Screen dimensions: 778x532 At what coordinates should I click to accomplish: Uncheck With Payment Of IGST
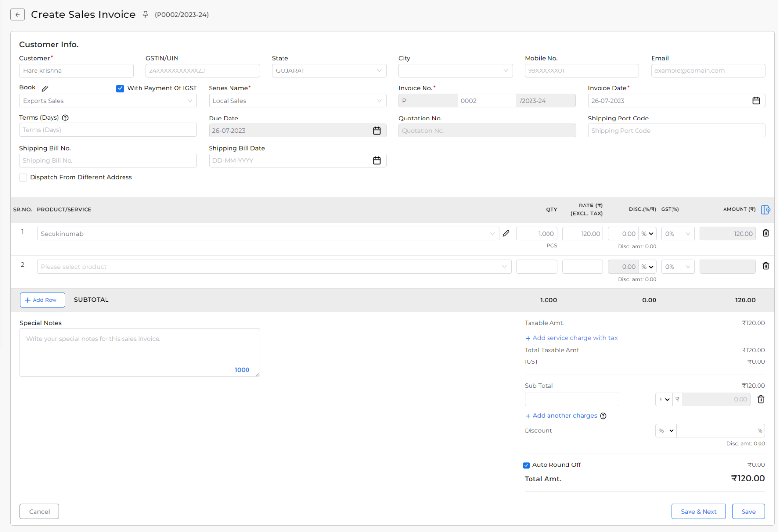120,88
